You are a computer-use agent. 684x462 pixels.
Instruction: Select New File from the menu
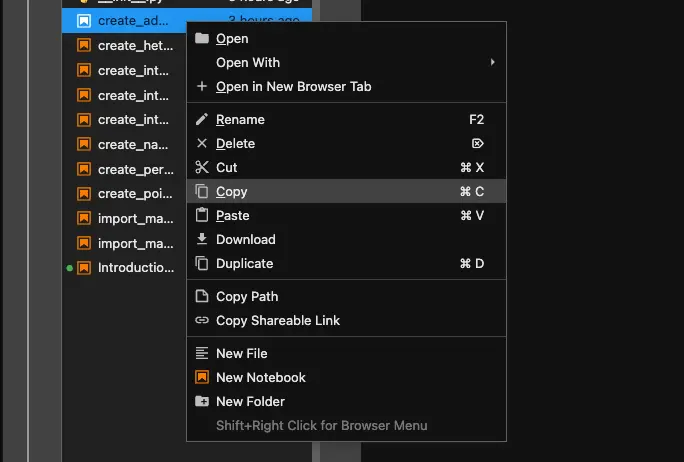(x=241, y=354)
